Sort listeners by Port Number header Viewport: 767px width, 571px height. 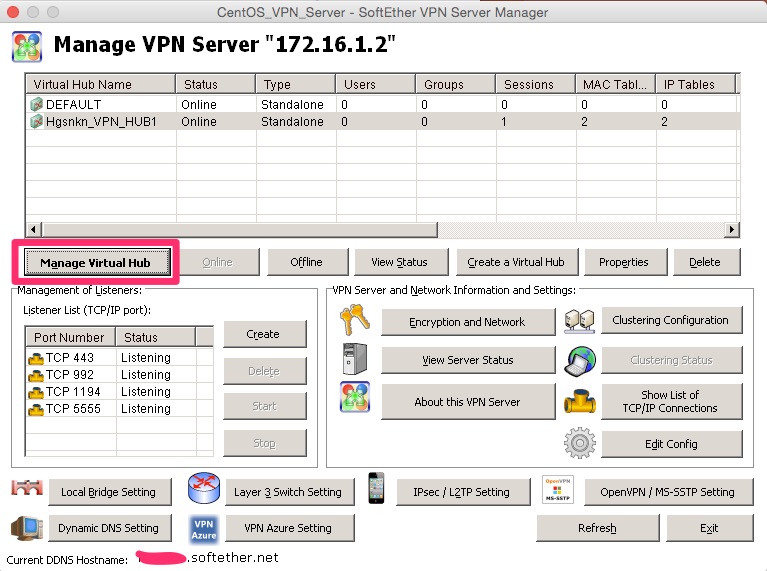click(70, 337)
